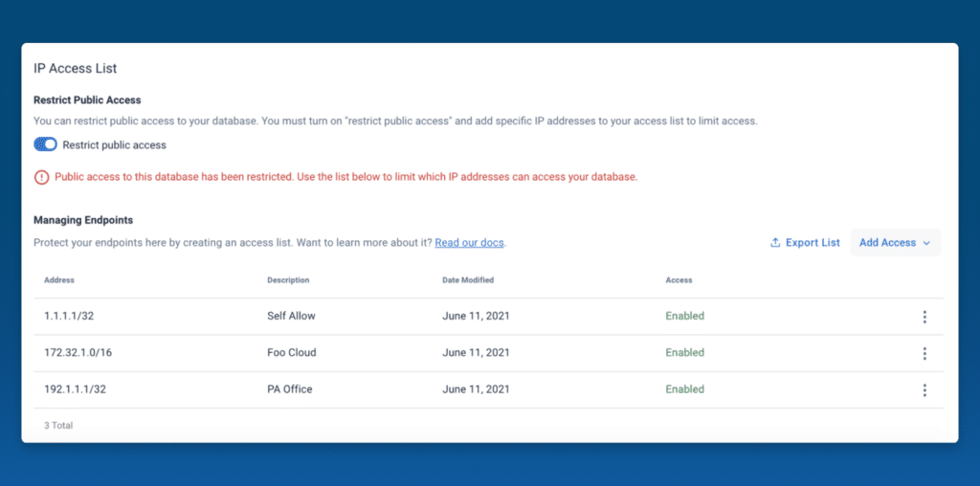This screenshot has height=486, width=980.
Task: Toggle the Restrict public access switch
Action: pyautogui.click(x=45, y=144)
